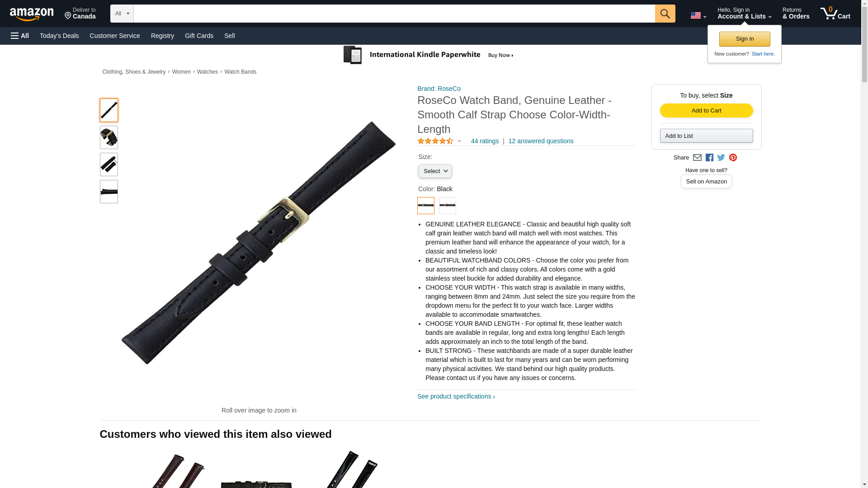Open the shopping cart icon
Viewport: 868px width, 488px height.
[835, 13]
